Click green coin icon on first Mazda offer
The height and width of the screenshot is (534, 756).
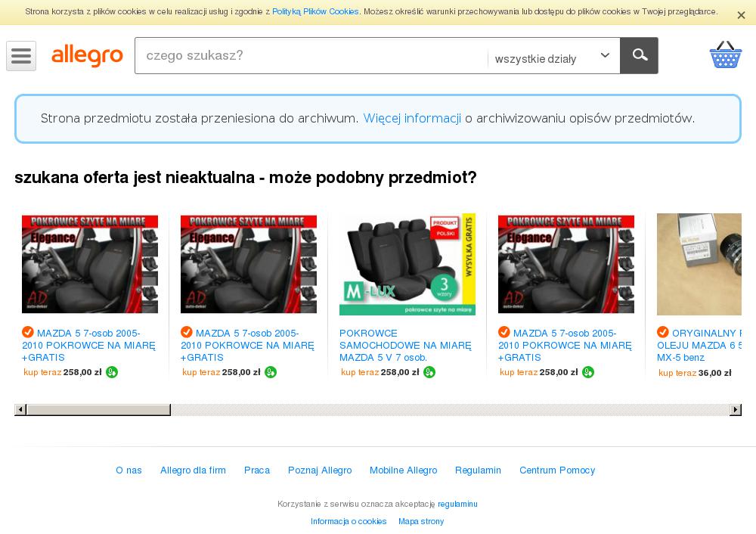112,372
